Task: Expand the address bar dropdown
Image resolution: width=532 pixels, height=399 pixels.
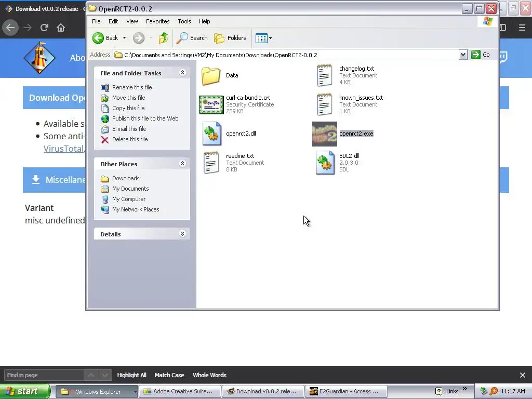Action: click(463, 55)
